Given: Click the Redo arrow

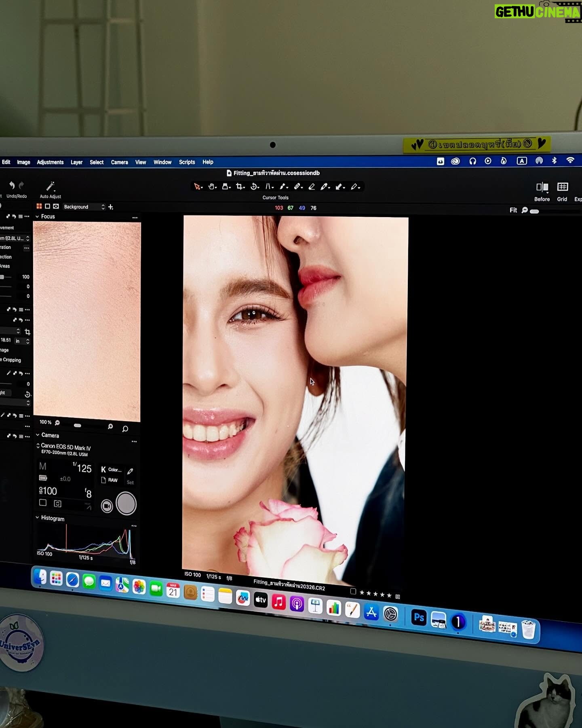Looking at the screenshot, I should click(21, 185).
